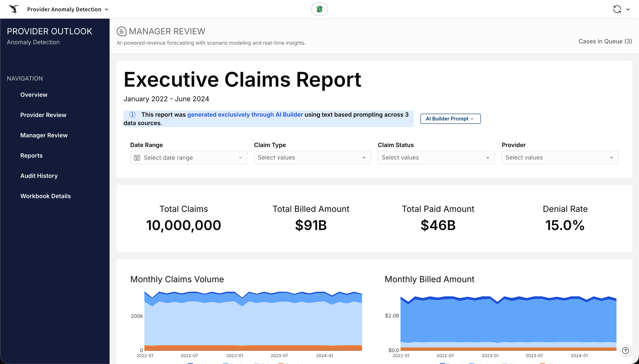This screenshot has height=364, width=639.
Task: Follow the generated exclusively through AI Builder link
Action: pyautogui.click(x=245, y=115)
